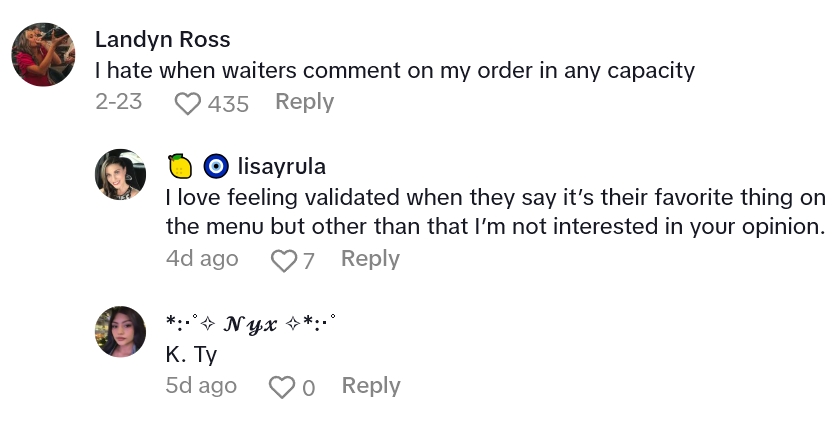This screenshot has height=422, width=836.
Task: Reply to lisayrula's comment
Action: click(370, 259)
